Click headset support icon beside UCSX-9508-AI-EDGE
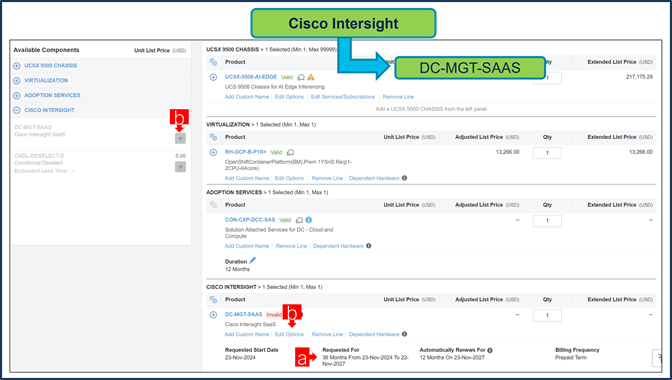The image size is (672, 380). click(x=301, y=78)
